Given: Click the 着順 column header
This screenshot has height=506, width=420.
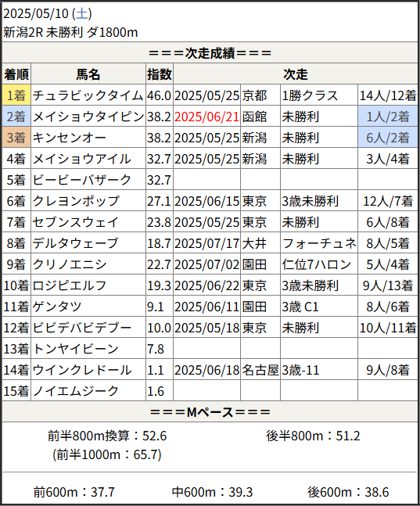Looking at the screenshot, I should coord(16,74).
